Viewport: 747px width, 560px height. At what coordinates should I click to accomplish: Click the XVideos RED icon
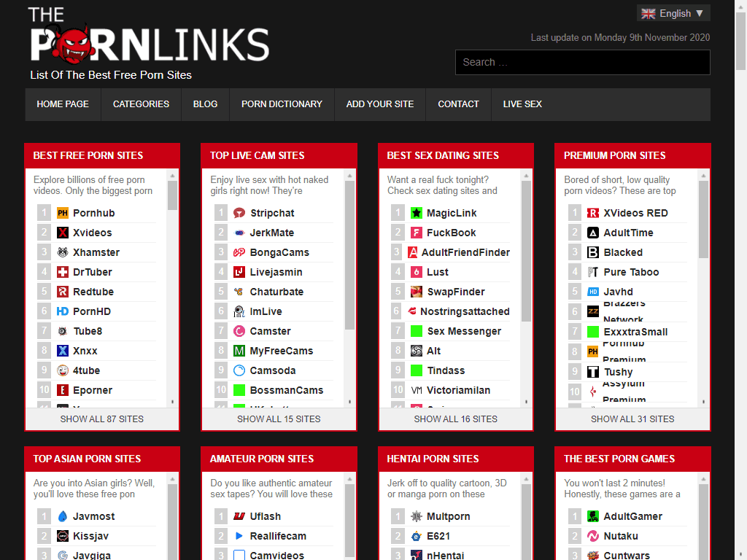(592, 212)
